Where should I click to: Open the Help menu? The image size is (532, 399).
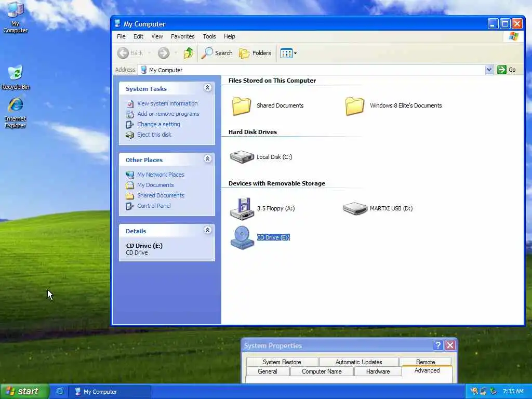point(229,36)
